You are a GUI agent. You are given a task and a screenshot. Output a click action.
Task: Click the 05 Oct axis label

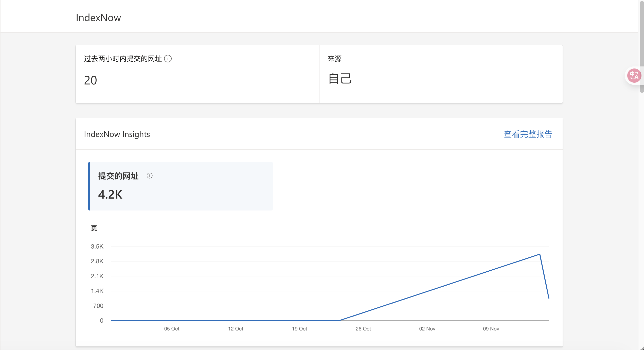point(172,329)
